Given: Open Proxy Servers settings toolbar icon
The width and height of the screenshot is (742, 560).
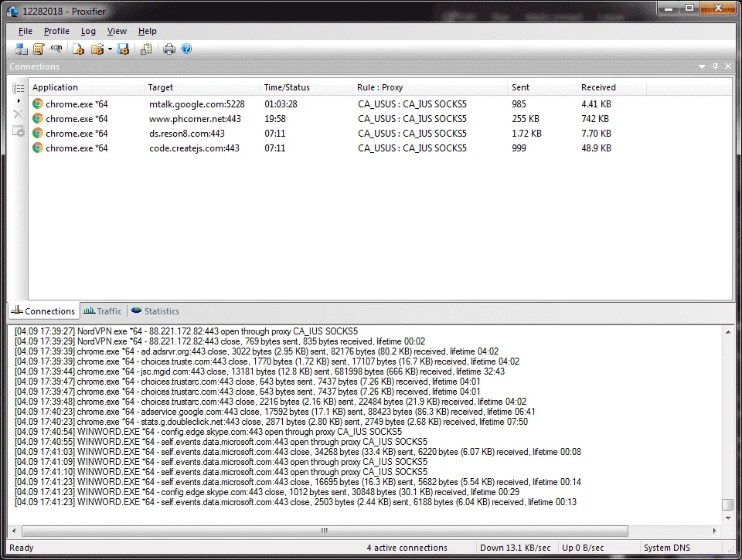Looking at the screenshot, I should pyautogui.click(x=22, y=49).
